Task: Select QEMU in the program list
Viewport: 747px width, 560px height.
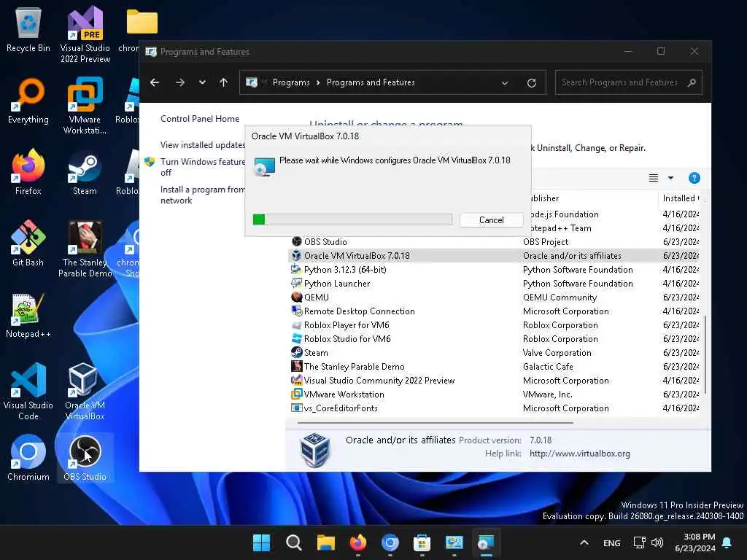Action: 495,297
